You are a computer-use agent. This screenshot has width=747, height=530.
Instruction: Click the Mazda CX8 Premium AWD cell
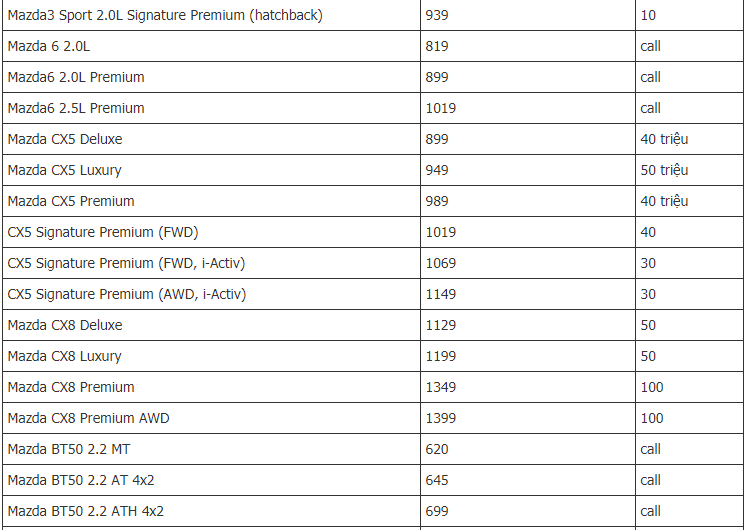point(212,418)
